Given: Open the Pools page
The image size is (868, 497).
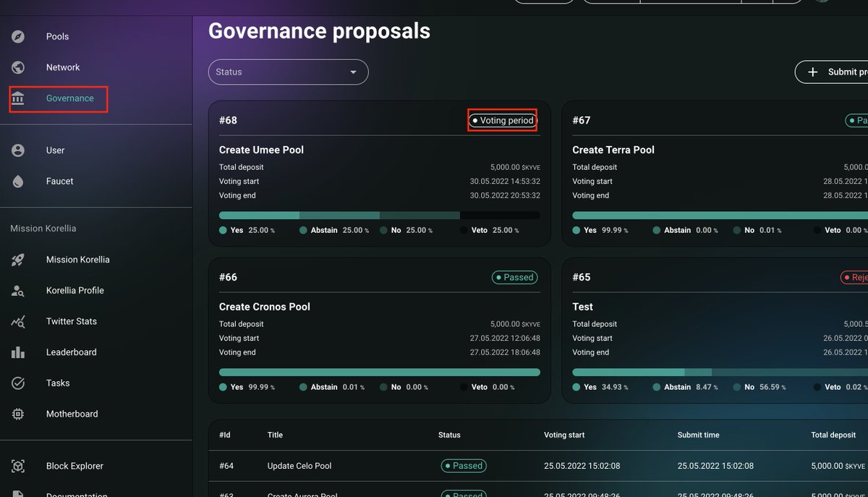Looking at the screenshot, I should 57,36.
